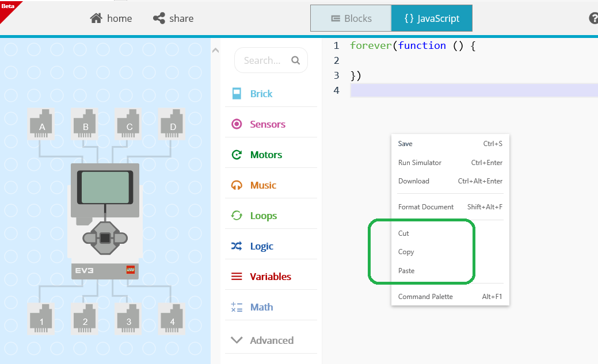Click Run Simulator in the menu

point(420,162)
